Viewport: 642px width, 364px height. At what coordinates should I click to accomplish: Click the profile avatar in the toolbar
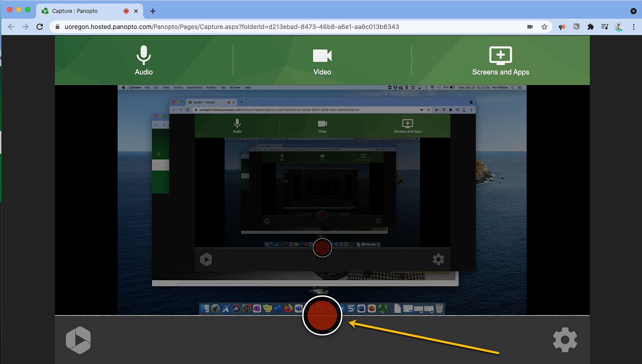[x=618, y=27]
